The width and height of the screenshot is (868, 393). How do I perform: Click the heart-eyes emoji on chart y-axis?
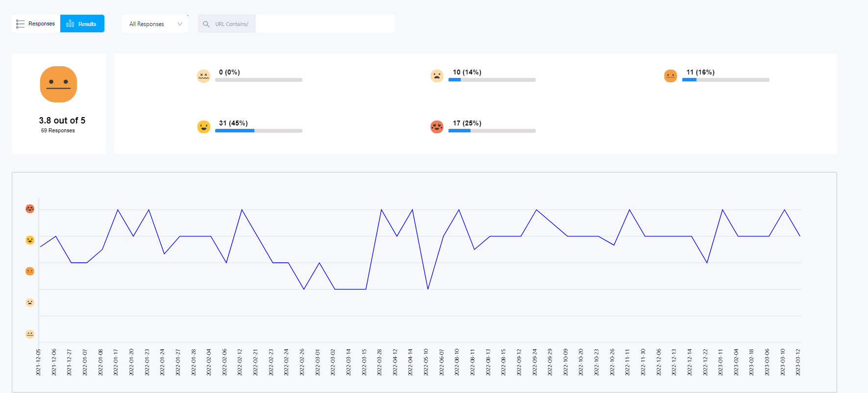tap(30, 209)
